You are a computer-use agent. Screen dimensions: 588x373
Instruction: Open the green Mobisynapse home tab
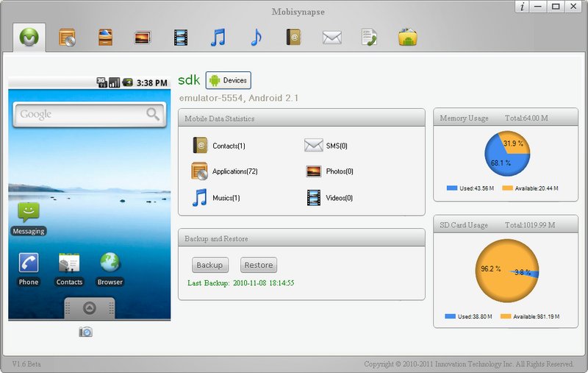point(29,37)
